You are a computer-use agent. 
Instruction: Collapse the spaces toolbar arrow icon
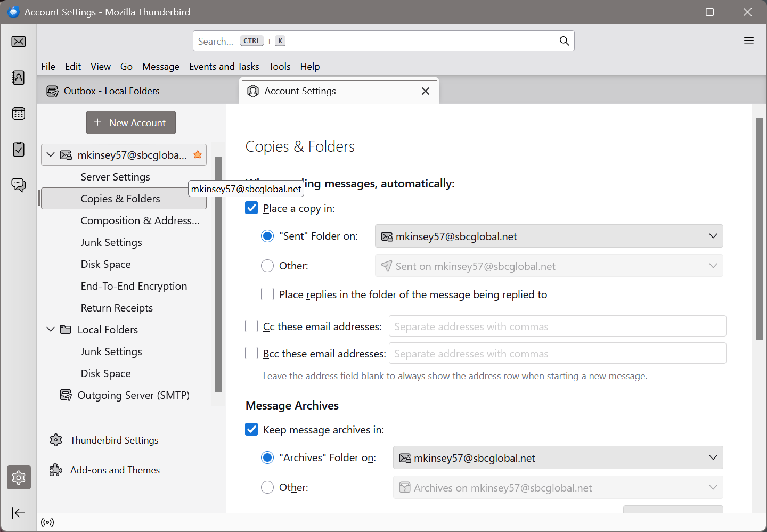point(19,513)
